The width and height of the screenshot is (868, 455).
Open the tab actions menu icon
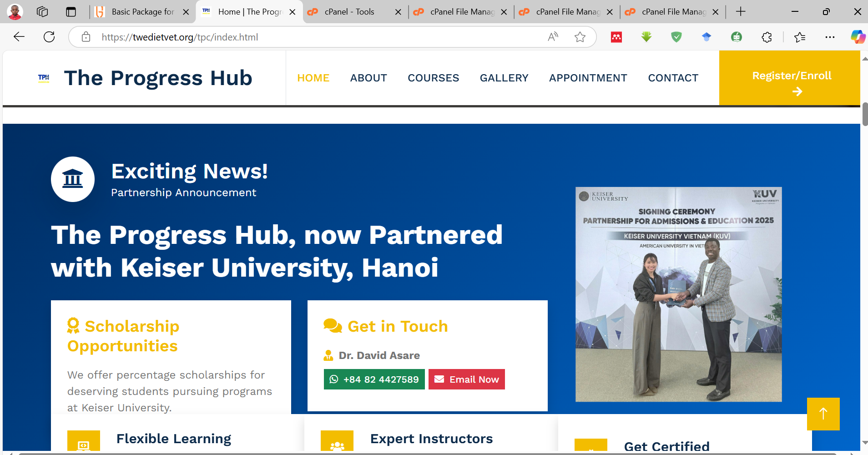click(x=71, y=12)
